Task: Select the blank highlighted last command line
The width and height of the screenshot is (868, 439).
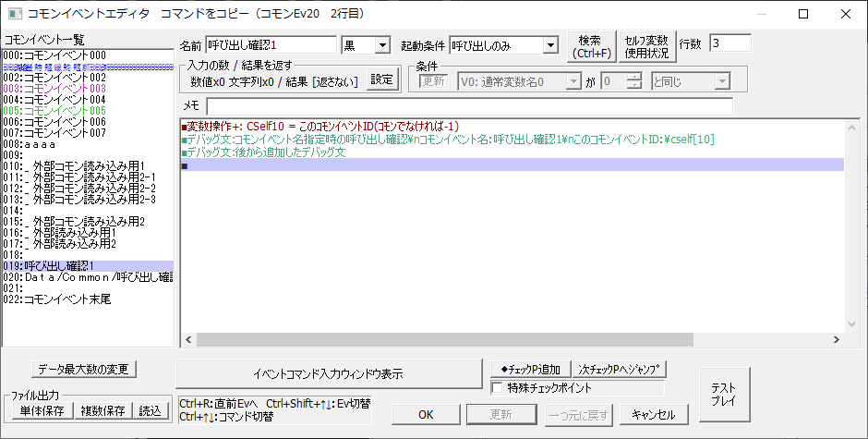Action: [512, 165]
